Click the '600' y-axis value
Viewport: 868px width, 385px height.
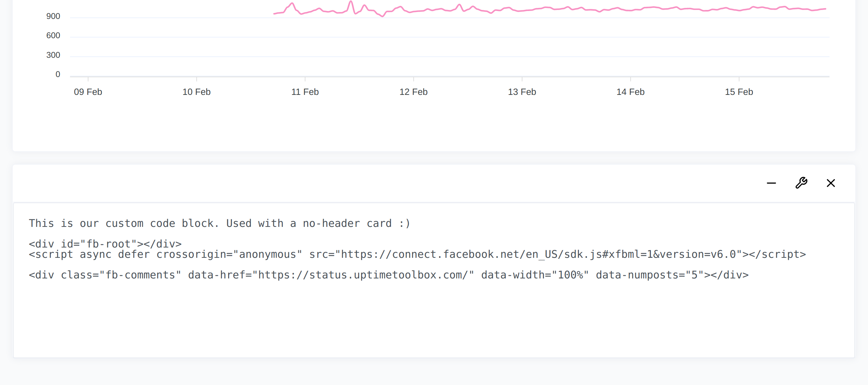point(53,35)
